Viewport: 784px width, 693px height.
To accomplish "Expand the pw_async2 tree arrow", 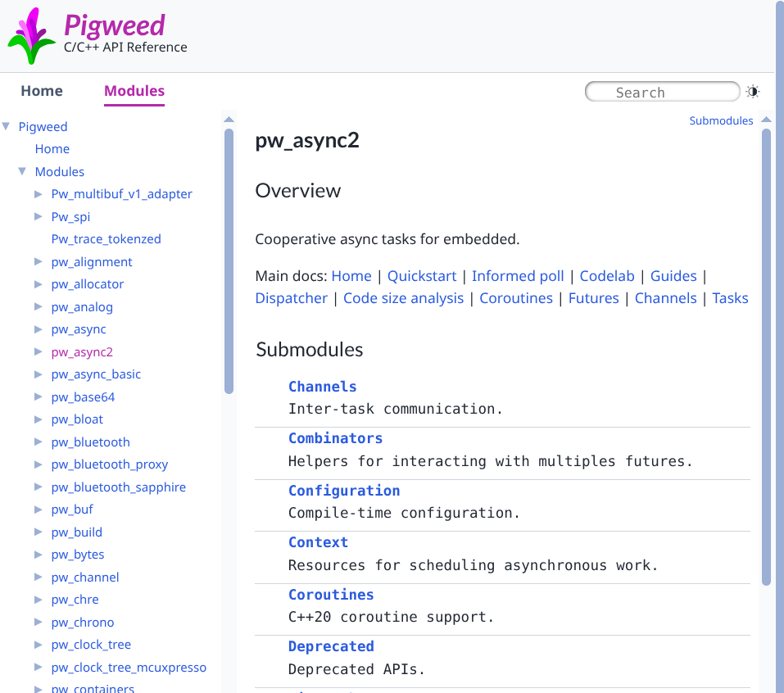I will [x=38, y=351].
